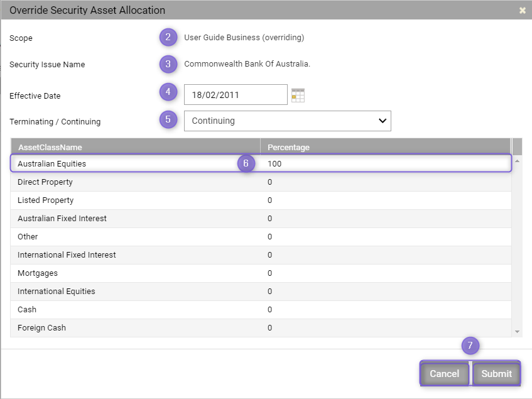Sort by AssetClassName column header

(x=136, y=147)
